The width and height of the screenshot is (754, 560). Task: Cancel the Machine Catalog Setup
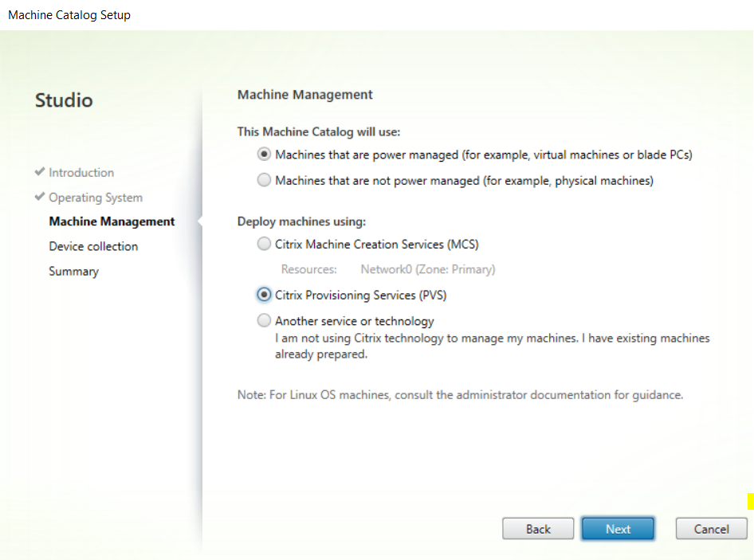click(x=711, y=529)
